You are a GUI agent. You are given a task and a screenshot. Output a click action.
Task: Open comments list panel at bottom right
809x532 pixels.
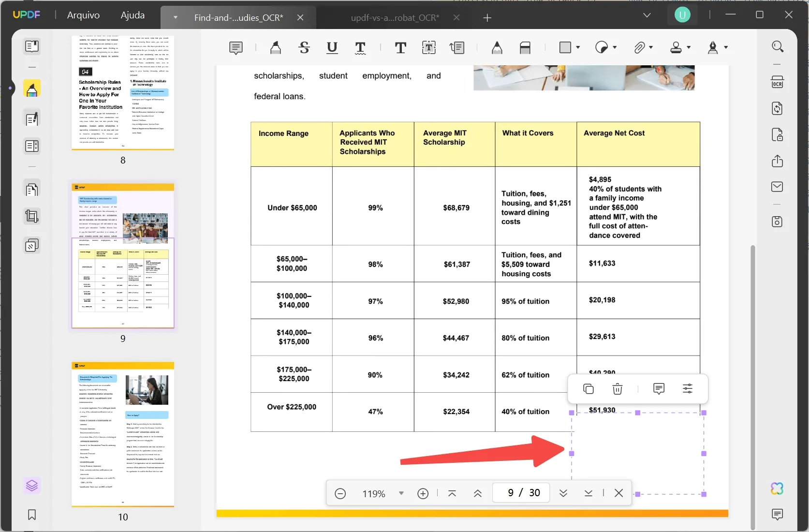778,515
